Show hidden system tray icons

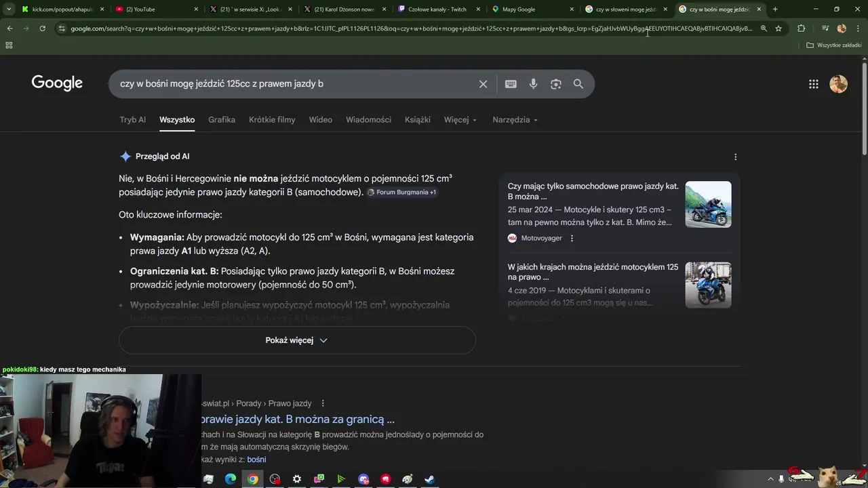click(770, 479)
